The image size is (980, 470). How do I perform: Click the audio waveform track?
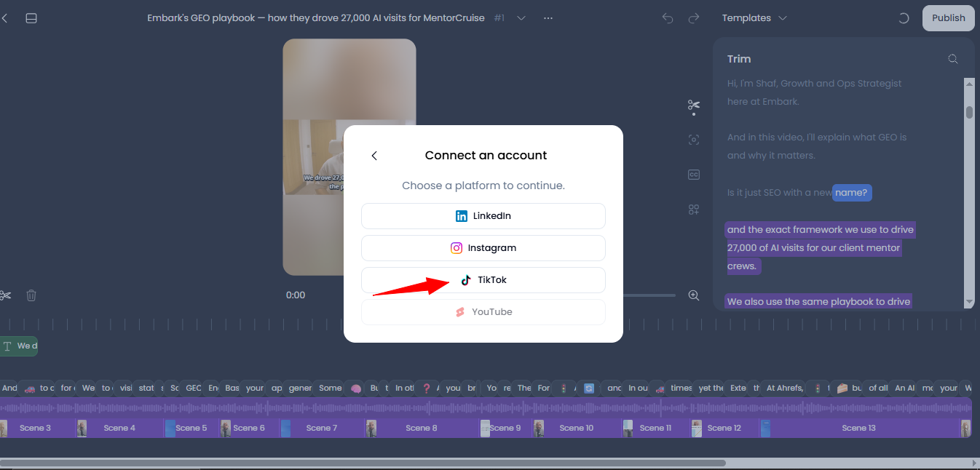486,407
